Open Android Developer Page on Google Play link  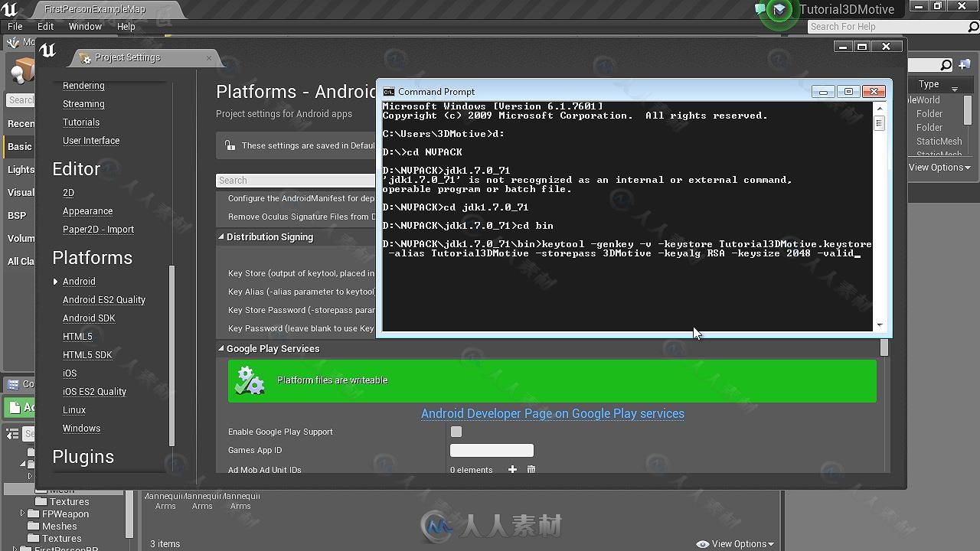coord(553,413)
